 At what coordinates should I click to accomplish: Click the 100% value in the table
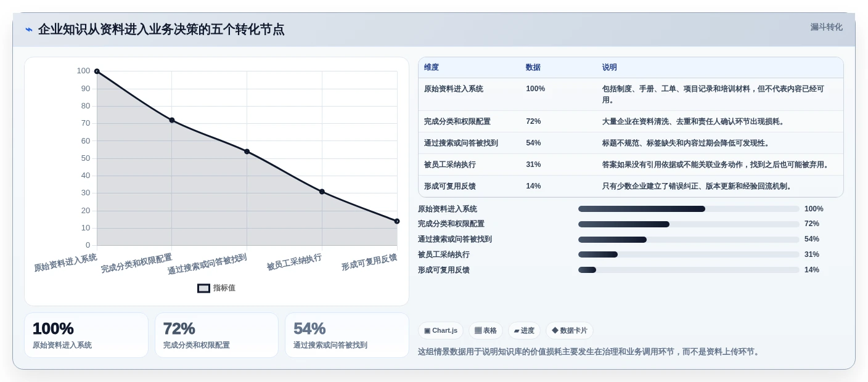tap(536, 89)
